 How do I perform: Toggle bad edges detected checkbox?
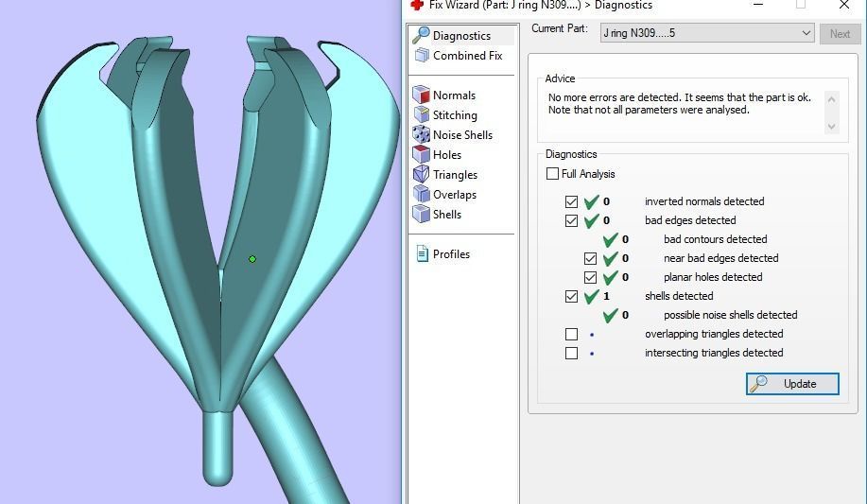(571, 220)
